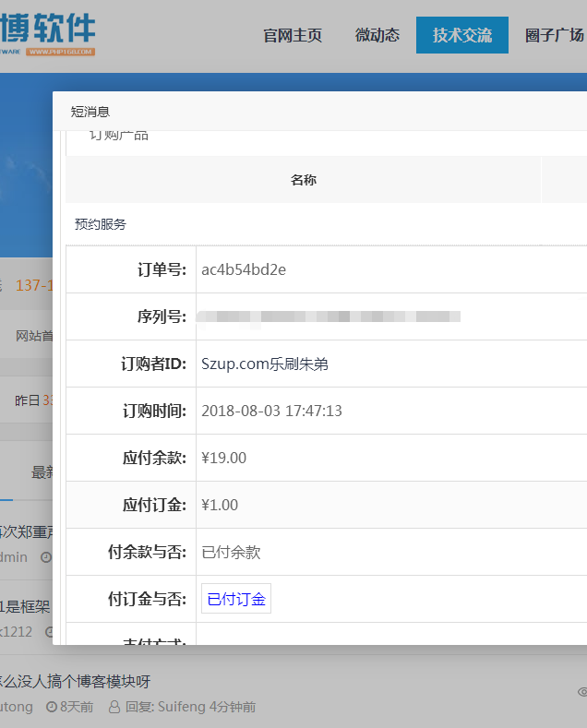
Task: Open the 官网主页 navigation item
Action: coord(293,36)
